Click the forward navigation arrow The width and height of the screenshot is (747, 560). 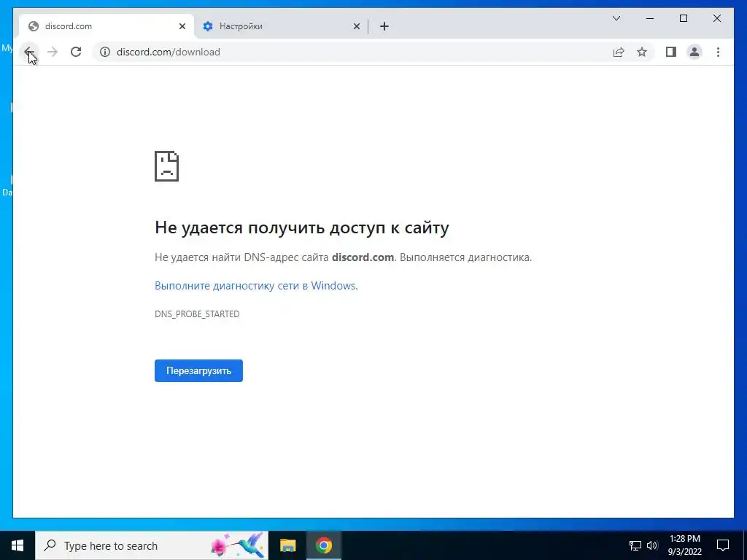[x=53, y=52]
